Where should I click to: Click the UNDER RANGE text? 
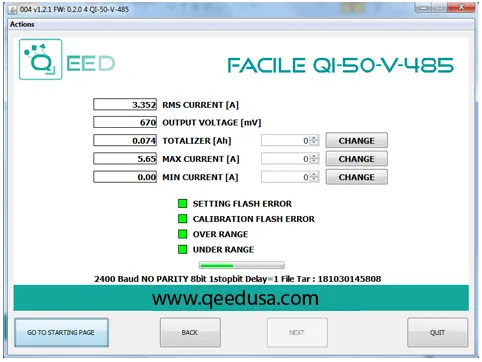coord(223,250)
